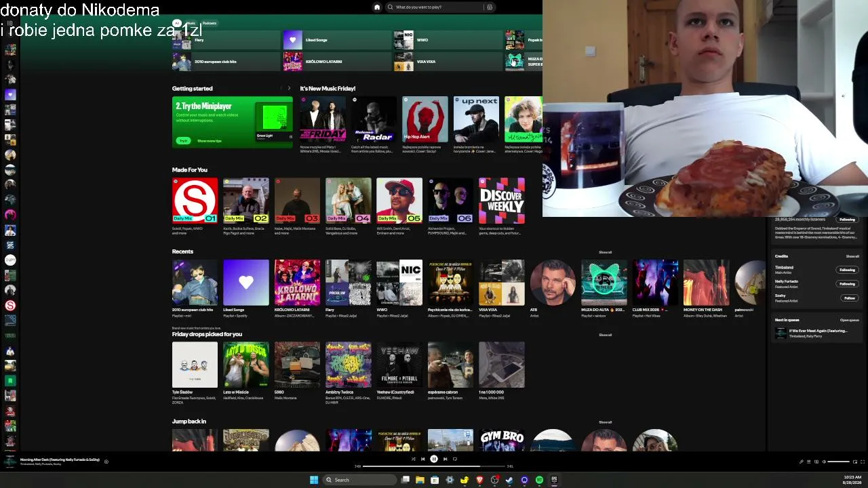Skip to the previous track
Screen dimensions: 868x488
(422, 459)
